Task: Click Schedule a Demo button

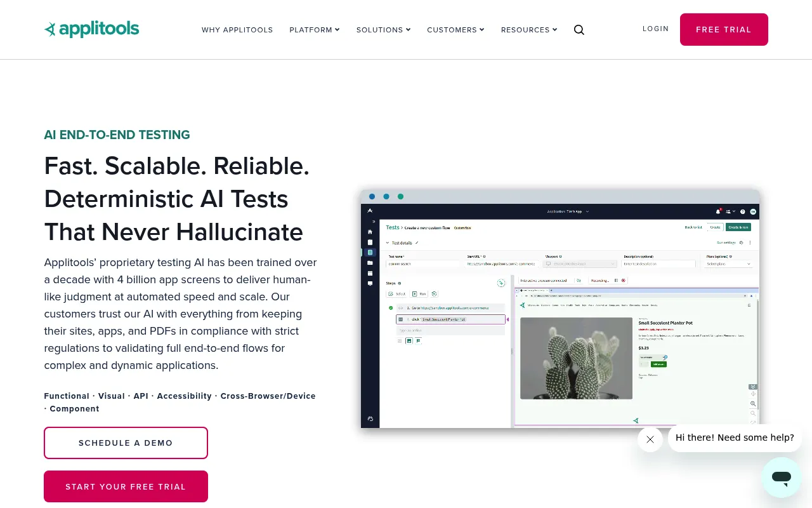Action: [x=126, y=443]
